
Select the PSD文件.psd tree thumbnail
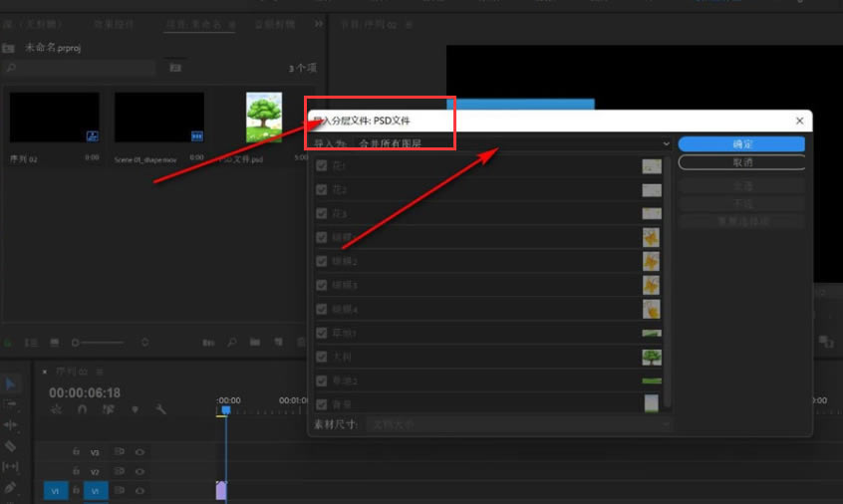point(264,118)
